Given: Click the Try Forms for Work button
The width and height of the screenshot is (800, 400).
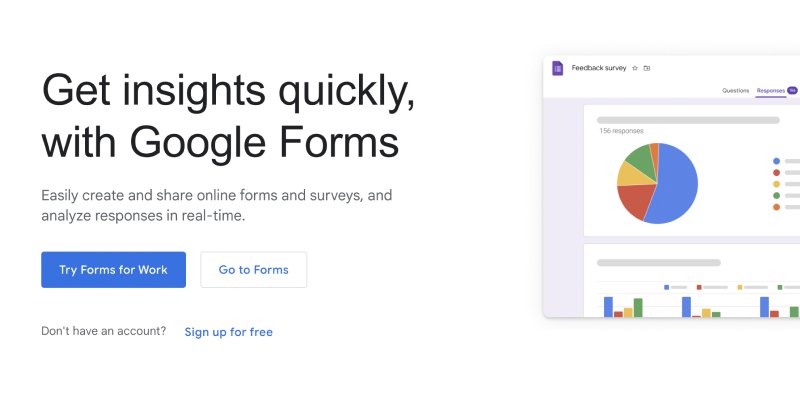Looking at the screenshot, I should 113,270.
